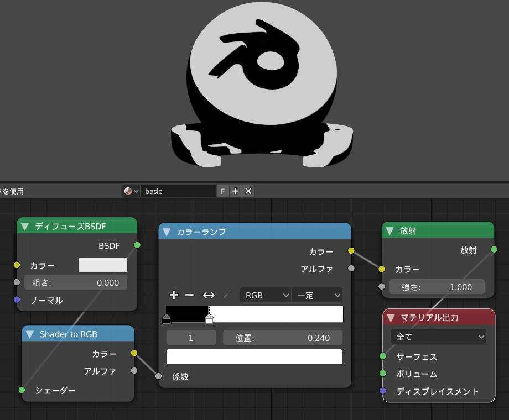Image resolution: width=509 pixels, height=420 pixels.
Task: Unlink material with X button
Action: pos(248,191)
